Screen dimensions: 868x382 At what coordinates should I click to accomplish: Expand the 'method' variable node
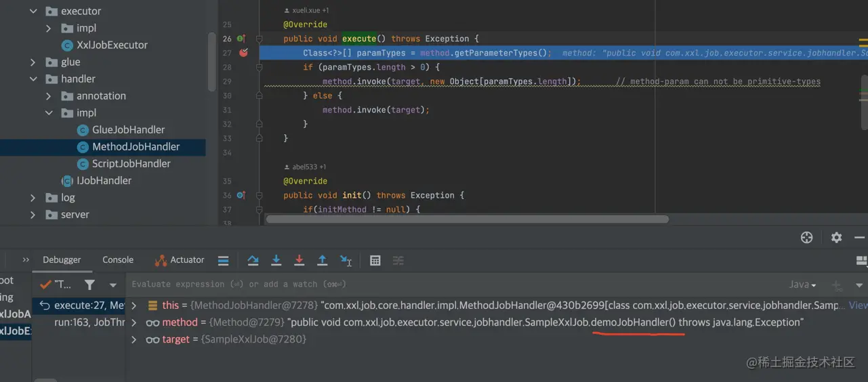[x=134, y=322]
